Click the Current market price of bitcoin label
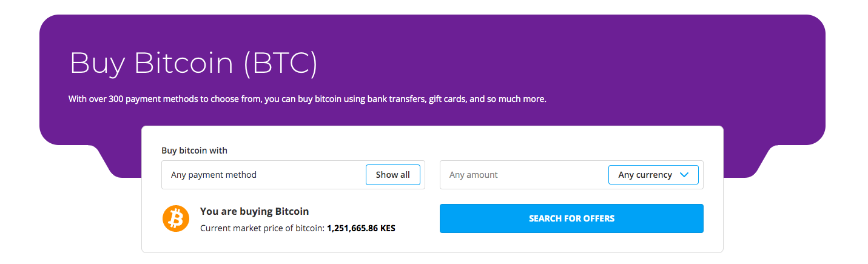This screenshot has height=264, width=868. click(262, 229)
